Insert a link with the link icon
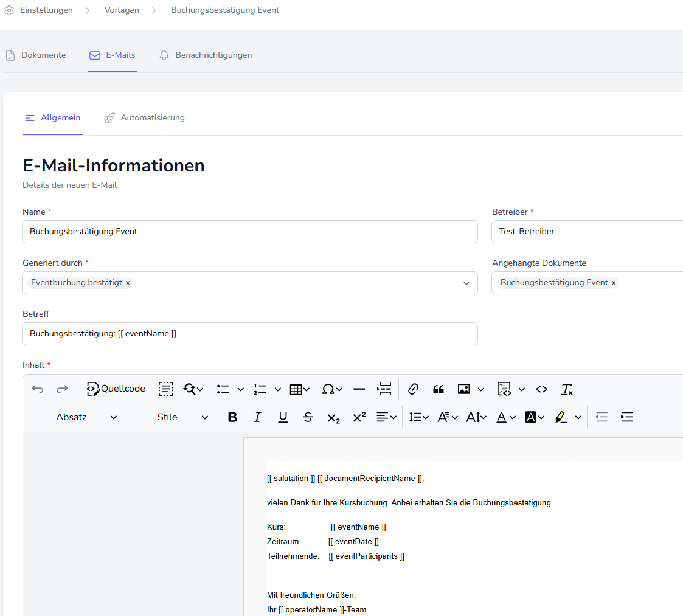 pos(414,389)
